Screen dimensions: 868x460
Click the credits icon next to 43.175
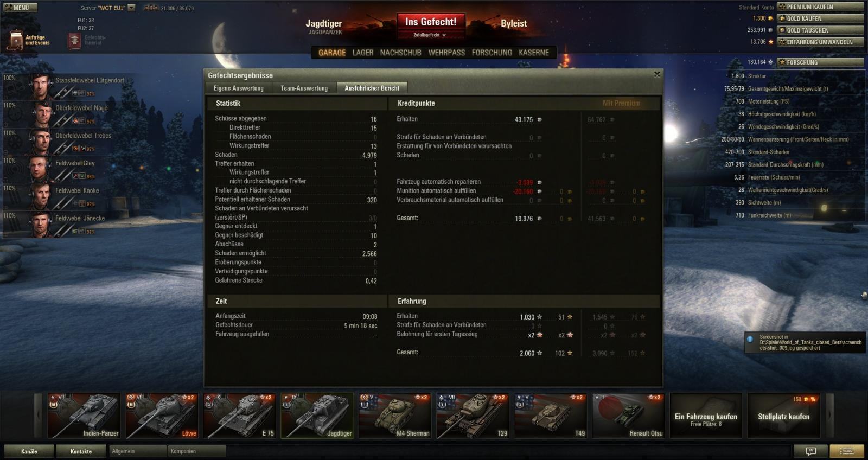(539, 119)
